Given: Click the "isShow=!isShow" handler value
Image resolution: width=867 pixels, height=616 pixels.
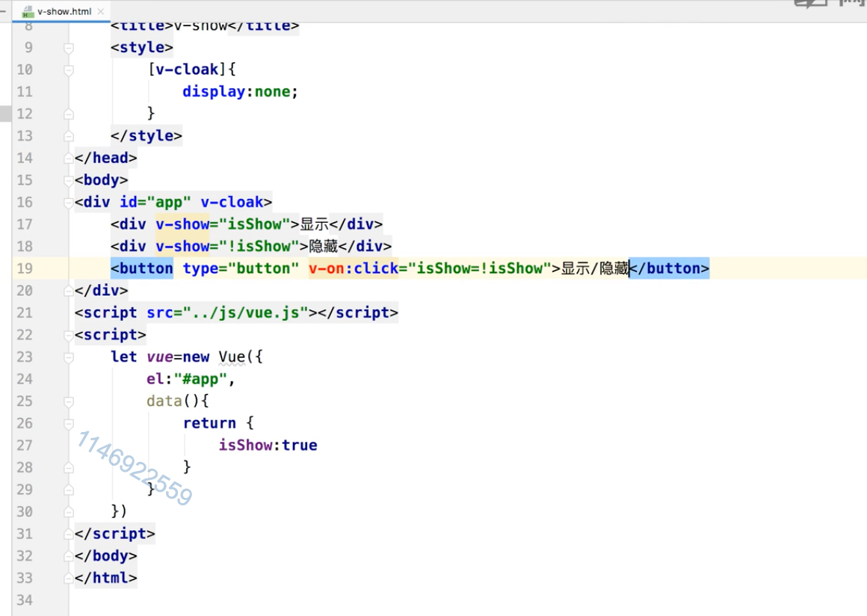Looking at the screenshot, I should click(x=479, y=268).
